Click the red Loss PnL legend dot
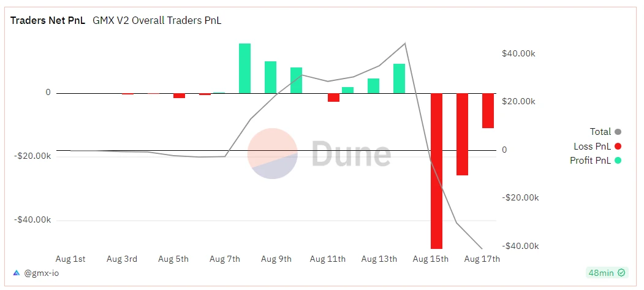 click(x=618, y=147)
